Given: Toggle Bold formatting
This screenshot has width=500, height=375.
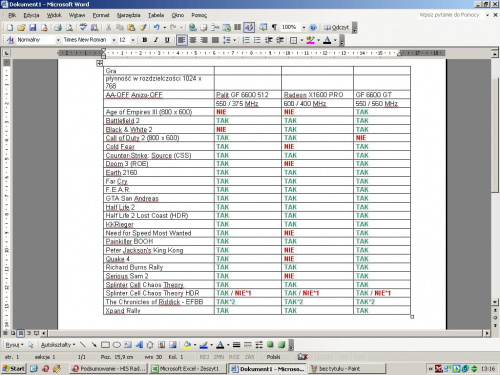Looking at the screenshot, I should 145,40.
